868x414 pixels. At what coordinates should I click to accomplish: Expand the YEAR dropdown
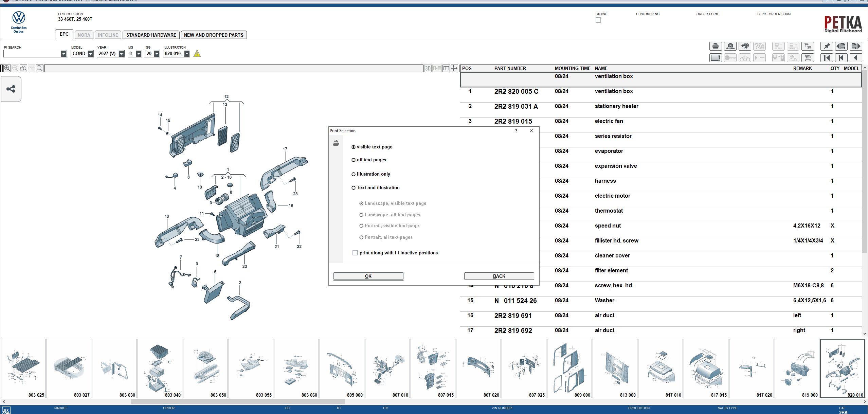pyautogui.click(x=121, y=54)
